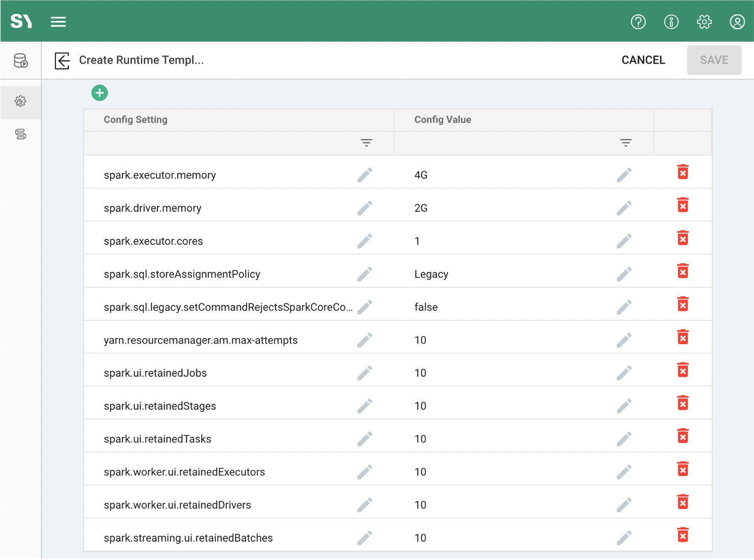
Task: Click the back arrow next to Create Runtime Template
Action: pyautogui.click(x=62, y=60)
